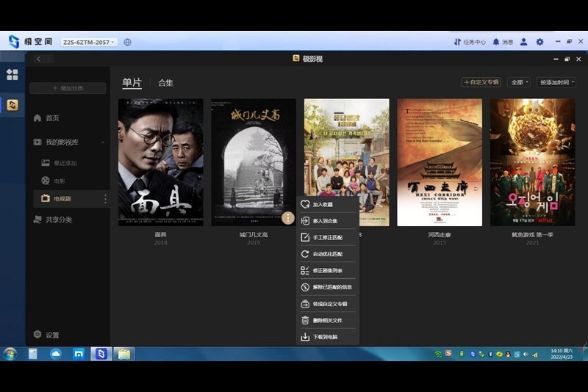
Task: Click the network signal tray icon
Action: (535, 354)
